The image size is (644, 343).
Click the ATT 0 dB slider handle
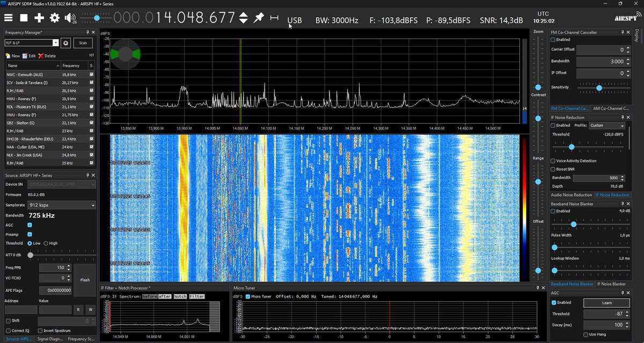[31, 255]
